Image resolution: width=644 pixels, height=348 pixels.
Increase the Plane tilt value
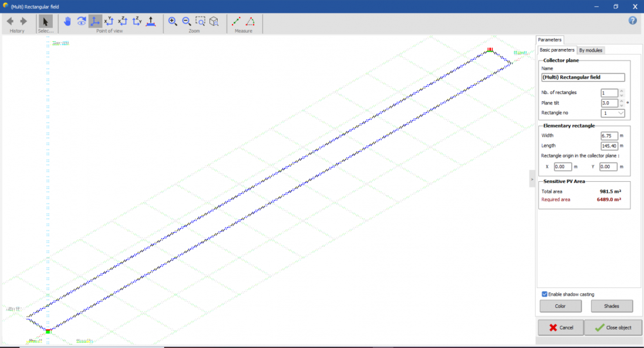621,101
